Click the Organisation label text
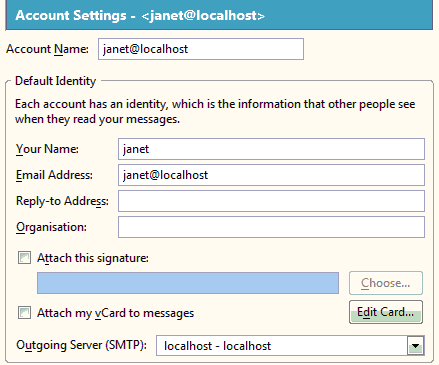This screenshot has width=439, height=365. point(51,227)
